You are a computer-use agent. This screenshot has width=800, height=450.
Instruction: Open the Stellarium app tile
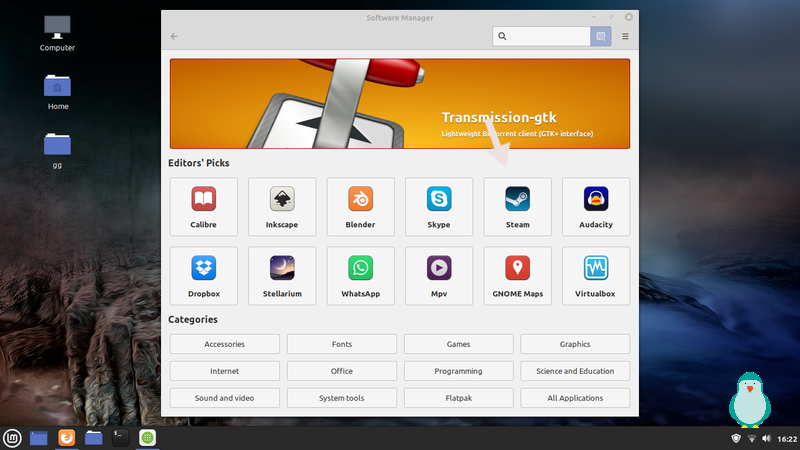pyautogui.click(x=282, y=276)
